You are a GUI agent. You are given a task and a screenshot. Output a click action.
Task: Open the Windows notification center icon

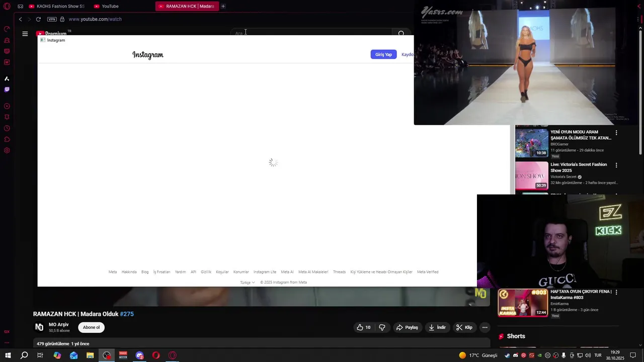(633, 355)
